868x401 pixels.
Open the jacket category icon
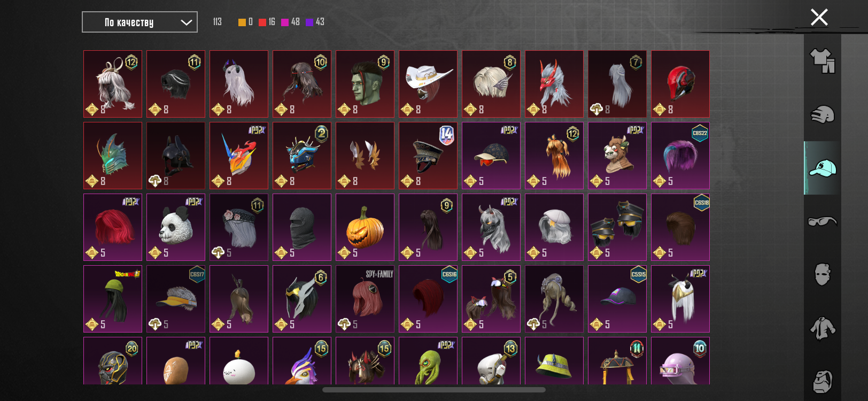(822, 328)
